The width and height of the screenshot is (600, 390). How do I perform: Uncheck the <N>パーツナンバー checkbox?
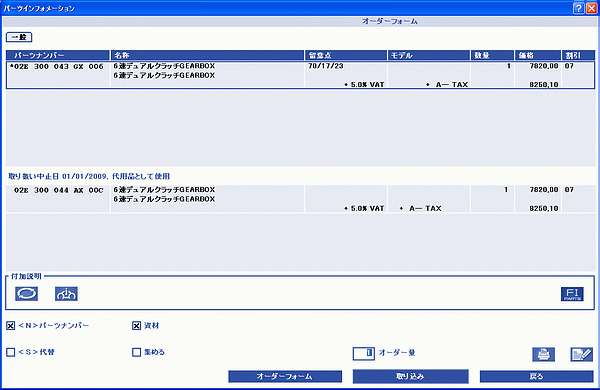coord(11,326)
